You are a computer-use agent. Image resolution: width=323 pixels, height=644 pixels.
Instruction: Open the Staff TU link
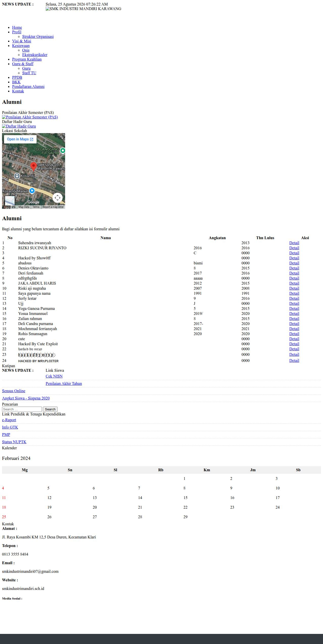[29, 73]
